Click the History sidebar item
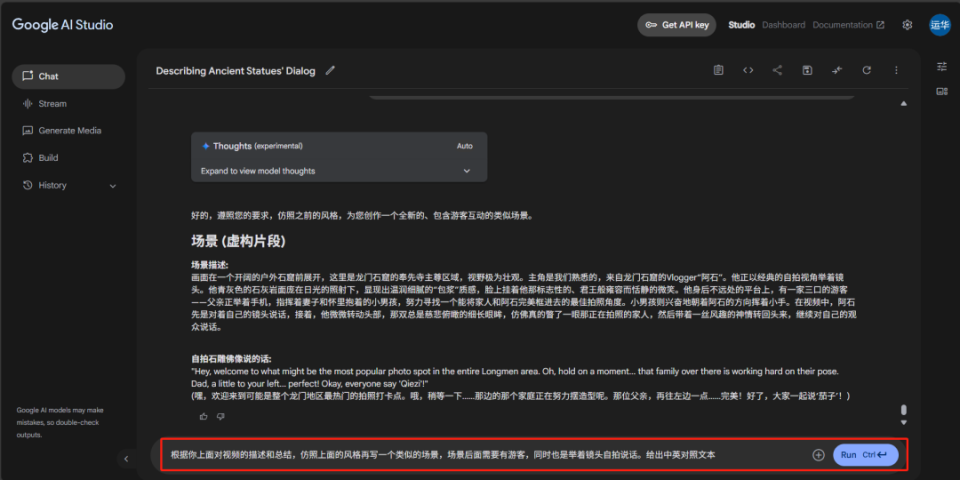 click(68, 186)
